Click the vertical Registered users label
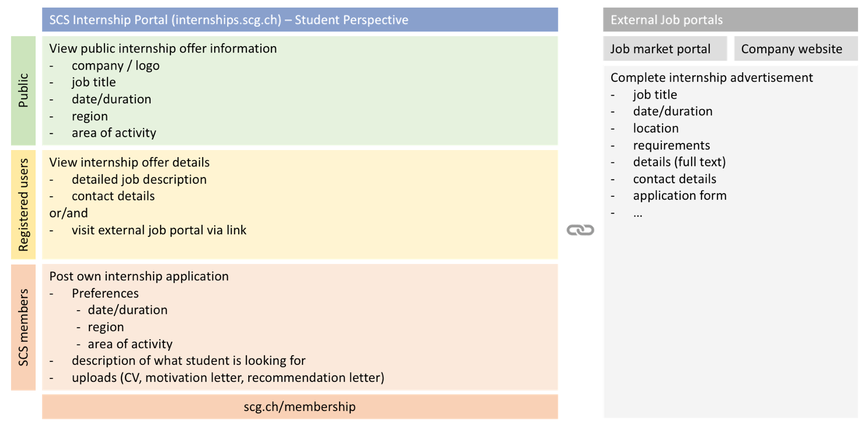868x428 pixels. pos(23,205)
